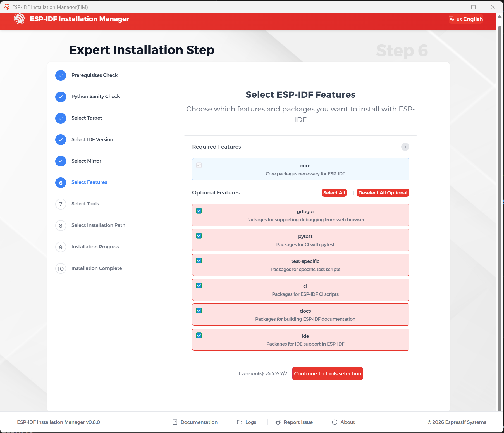Select the gdbgui feature card title
This screenshot has width=504, height=433.
pos(305,211)
